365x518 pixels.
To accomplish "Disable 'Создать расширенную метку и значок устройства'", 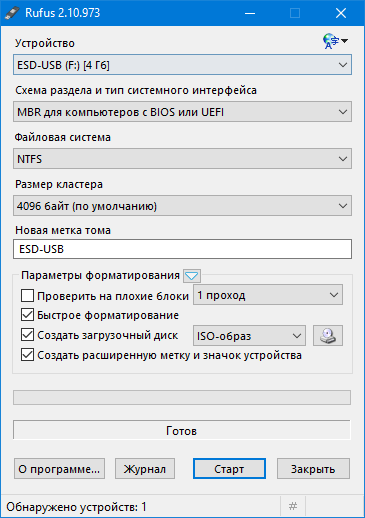I will (27, 355).
